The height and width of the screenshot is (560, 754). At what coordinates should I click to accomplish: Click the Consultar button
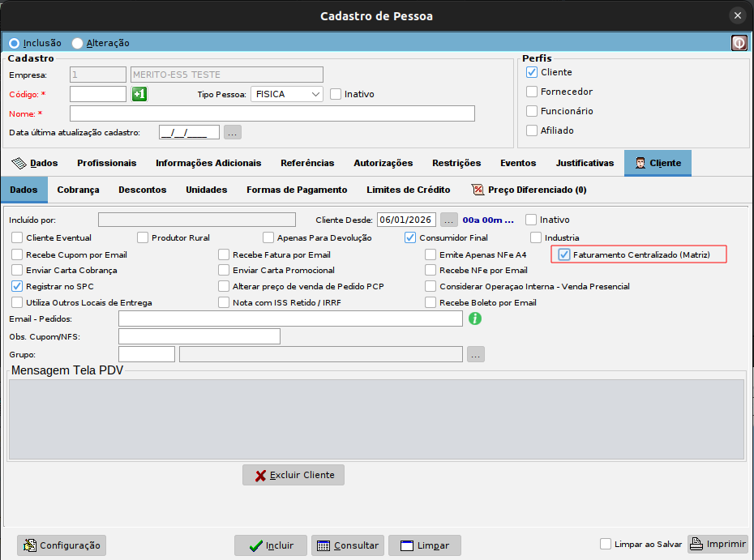347,545
